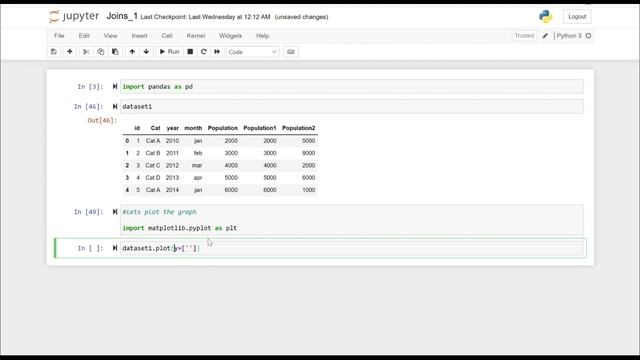Click into the import pandas code cell
This screenshot has width=640, height=360.
pos(352,87)
